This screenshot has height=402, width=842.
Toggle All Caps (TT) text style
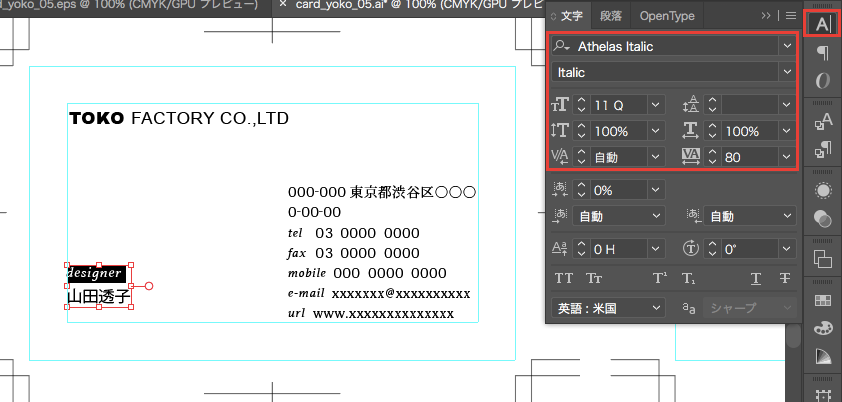tap(564, 278)
